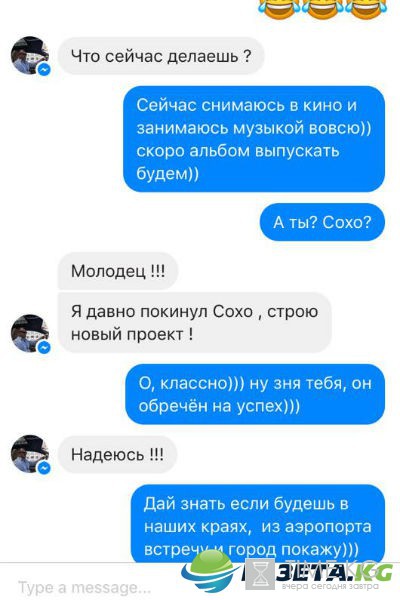Viewport: 400px width, 600px height.
Task: Open avatar beside 'Я давно покинул Сохо' message
Action: click(30, 333)
